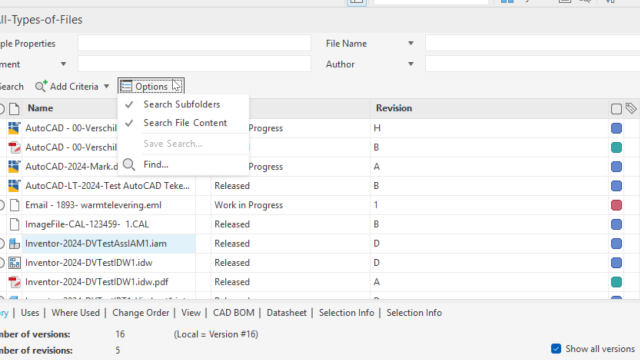Click the Find magnifier icon in menu

129,164
